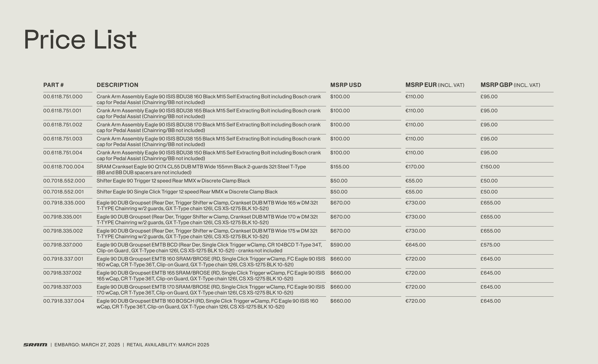Image resolution: width=598 pixels, height=364 pixels.
Task: Click the £575.00 GBP price
Action: [x=490, y=245]
